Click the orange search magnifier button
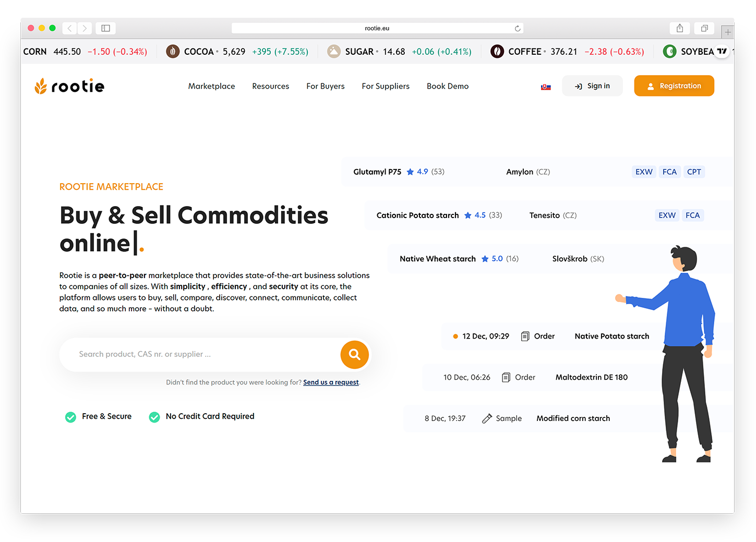Screen dimensions: 756x542 (354, 355)
